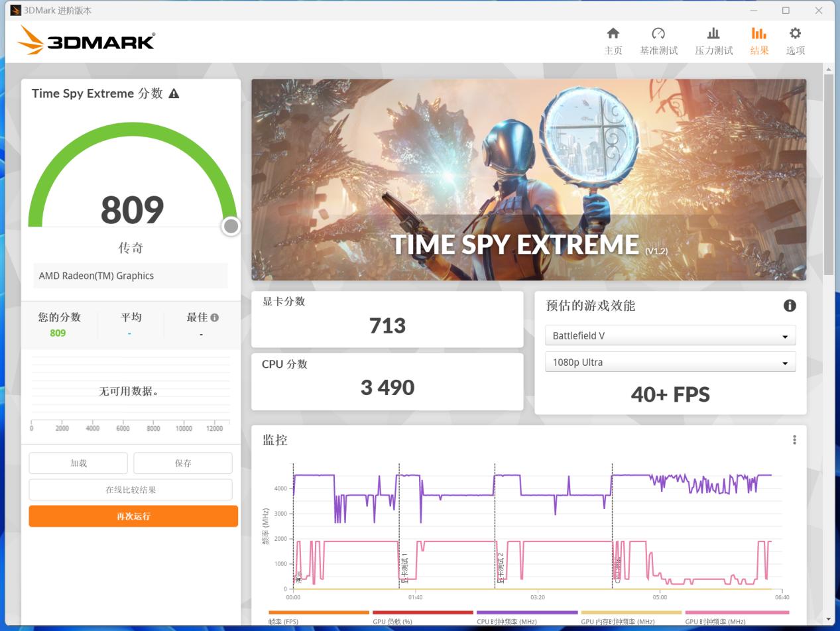Screen dimensions: 840x631
Task: Click the 显卡测试 2 marker in the chart
Action: tap(501, 569)
